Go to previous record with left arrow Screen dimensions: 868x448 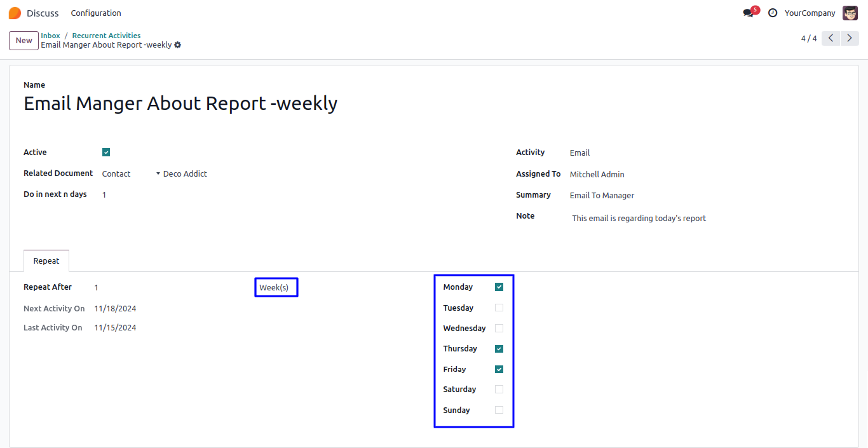(831, 38)
